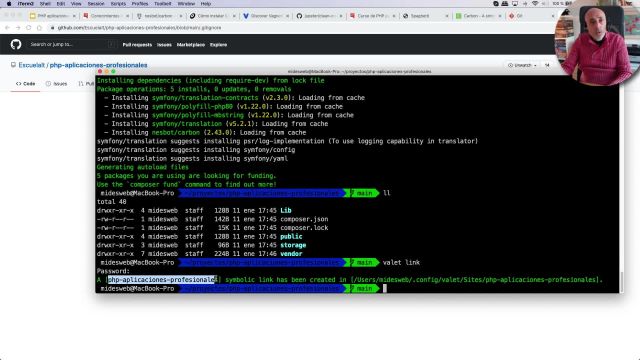640x360 pixels.
Task: Click the 'Lib' directory name in terminal
Action: 286,211
